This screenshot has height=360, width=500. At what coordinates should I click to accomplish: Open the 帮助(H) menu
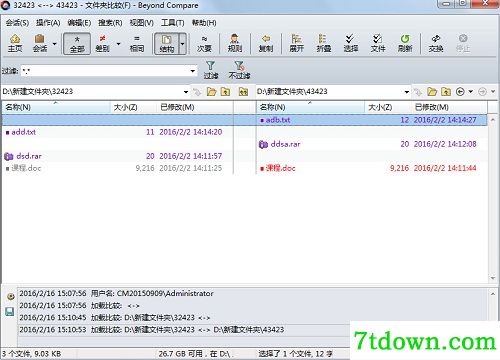(204, 23)
